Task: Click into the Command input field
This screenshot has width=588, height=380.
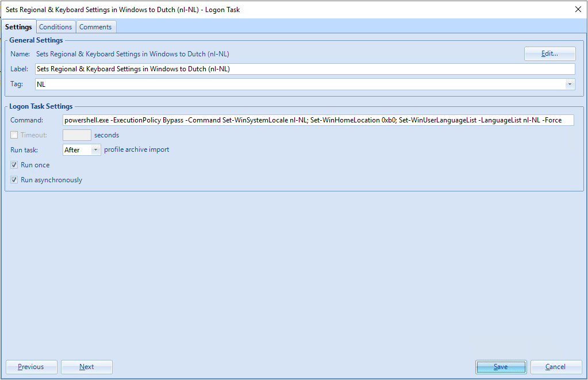Action: 318,120
